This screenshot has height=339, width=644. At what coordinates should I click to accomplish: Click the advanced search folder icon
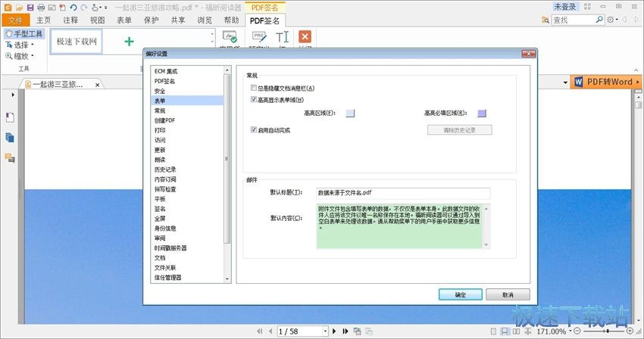pyautogui.click(x=546, y=20)
